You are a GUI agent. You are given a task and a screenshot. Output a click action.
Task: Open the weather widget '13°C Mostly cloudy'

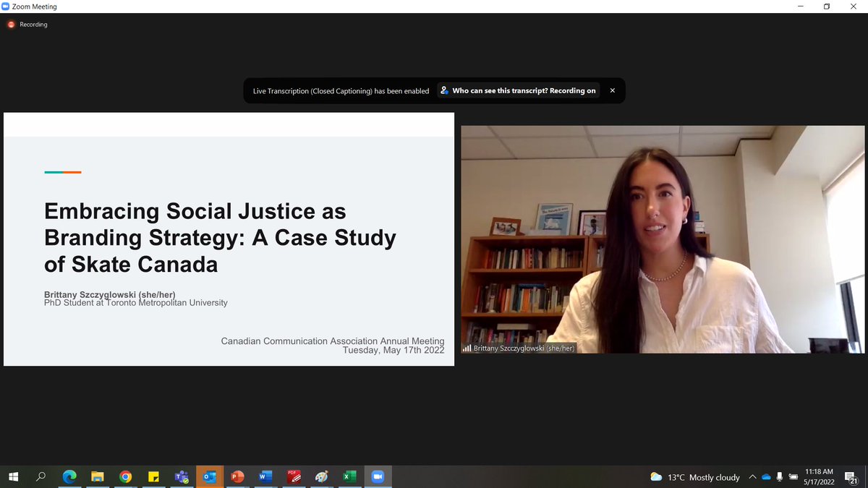(695, 477)
